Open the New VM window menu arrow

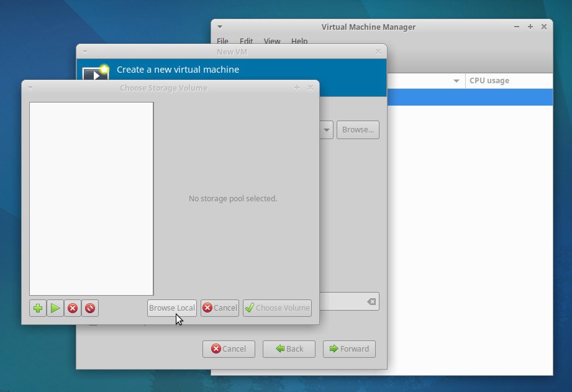coord(85,52)
